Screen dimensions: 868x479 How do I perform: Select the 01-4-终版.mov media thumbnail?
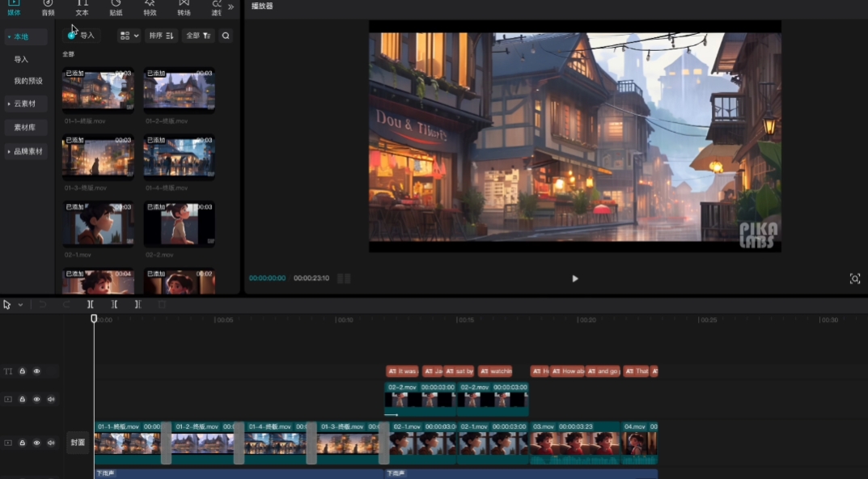pos(180,157)
